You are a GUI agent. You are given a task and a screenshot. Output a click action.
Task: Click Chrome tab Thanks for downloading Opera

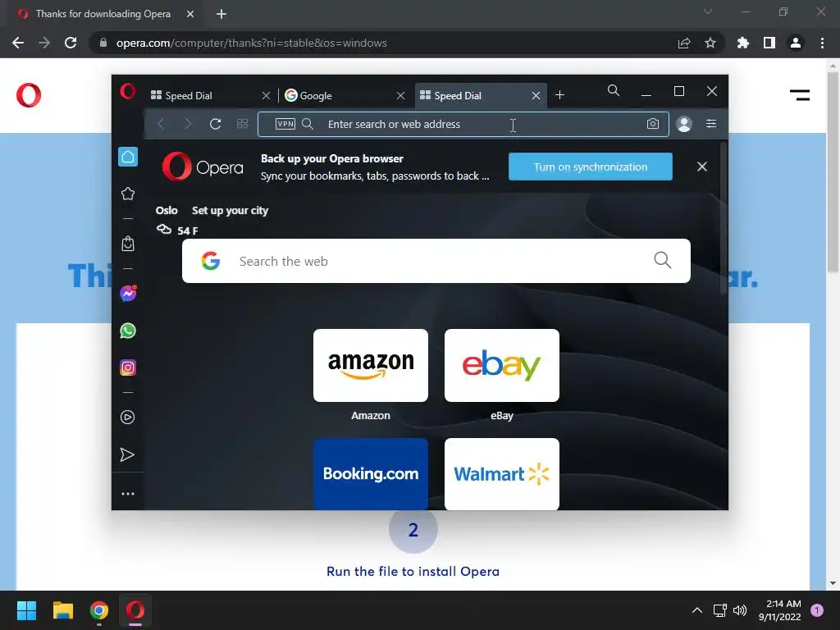click(102, 14)
